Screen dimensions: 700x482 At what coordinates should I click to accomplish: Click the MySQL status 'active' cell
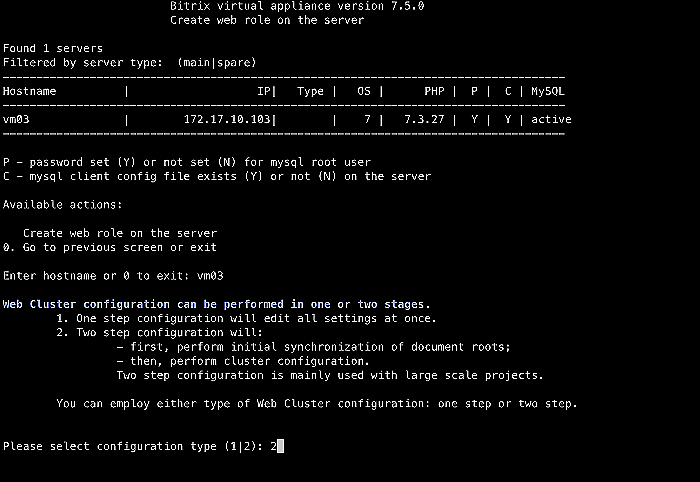tap(551, 119)
